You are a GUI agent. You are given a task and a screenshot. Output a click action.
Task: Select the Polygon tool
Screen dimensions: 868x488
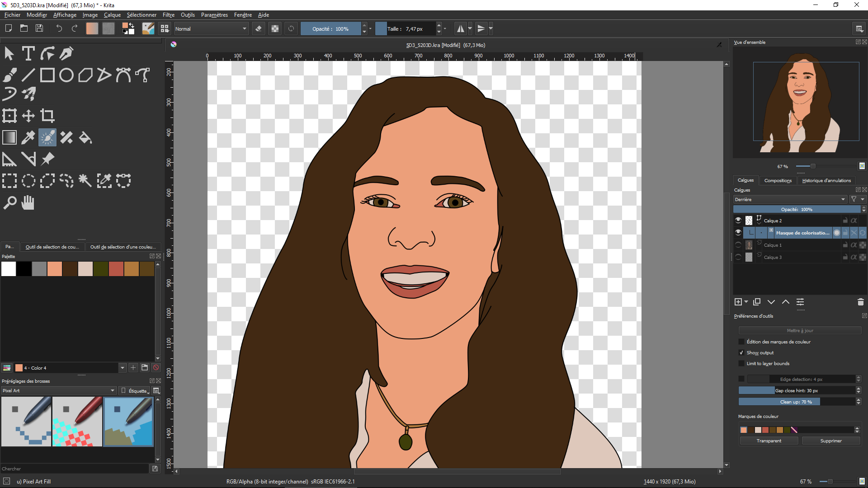click(85, 75)
